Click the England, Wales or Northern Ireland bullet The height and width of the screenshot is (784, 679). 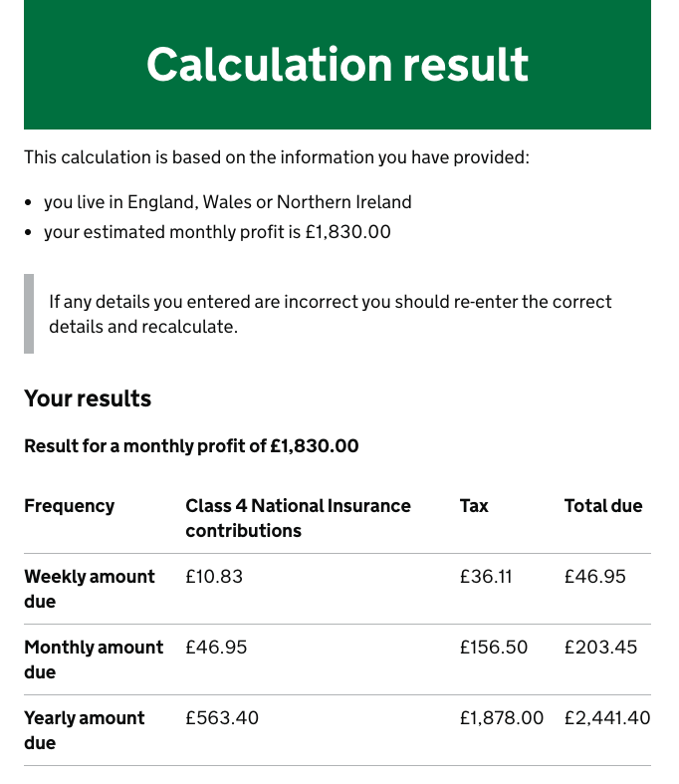[x=227, y=202]
